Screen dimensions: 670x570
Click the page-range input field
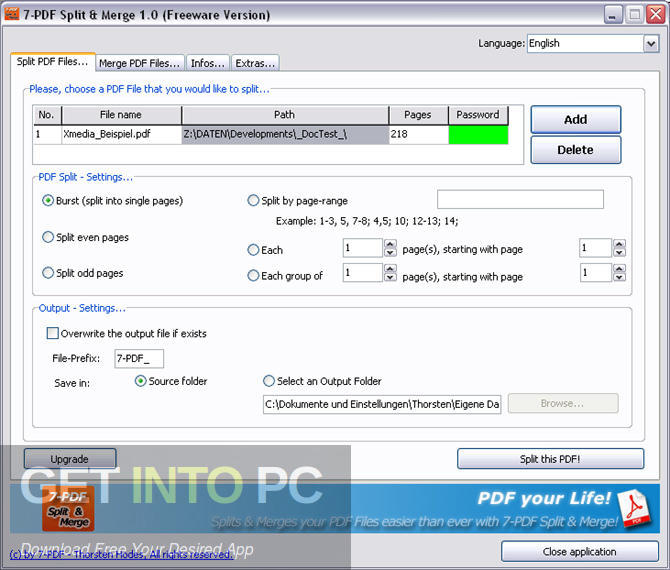[520, 200]
